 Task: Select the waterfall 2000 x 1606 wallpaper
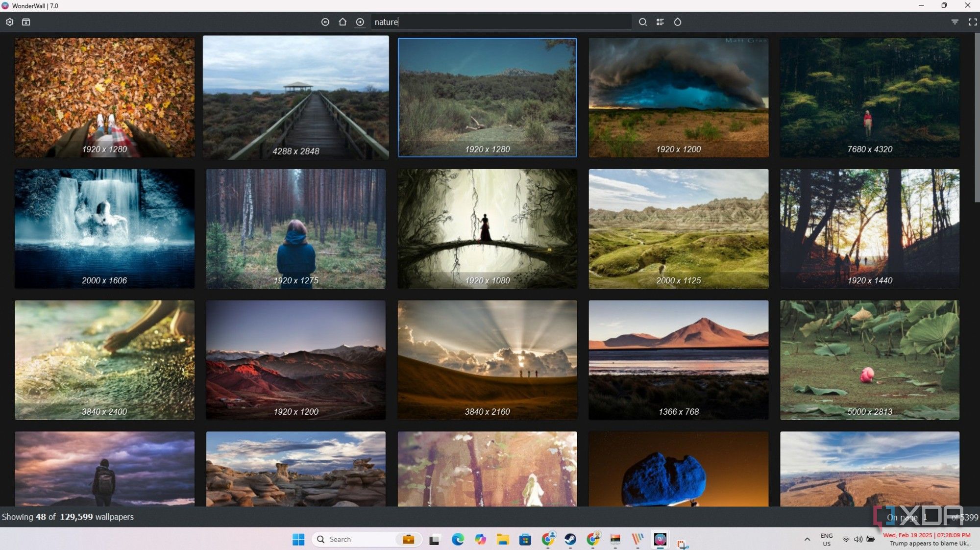[104, 229]
